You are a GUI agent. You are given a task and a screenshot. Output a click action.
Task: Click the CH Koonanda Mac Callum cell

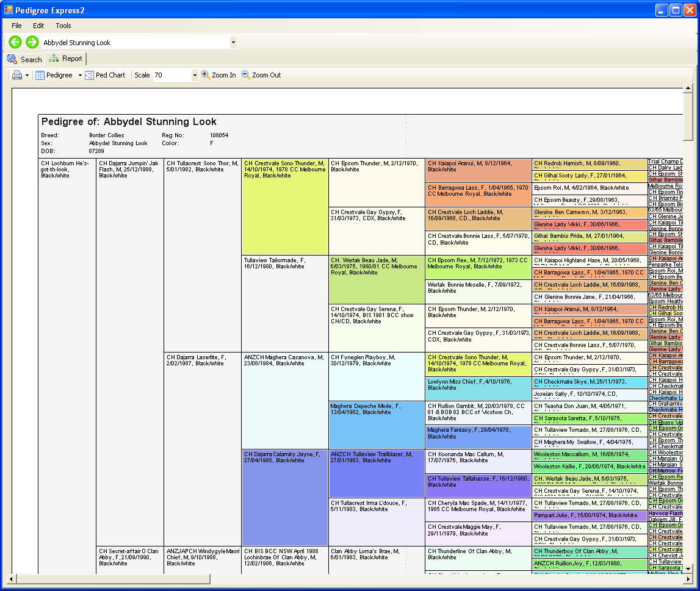[478, 462]
